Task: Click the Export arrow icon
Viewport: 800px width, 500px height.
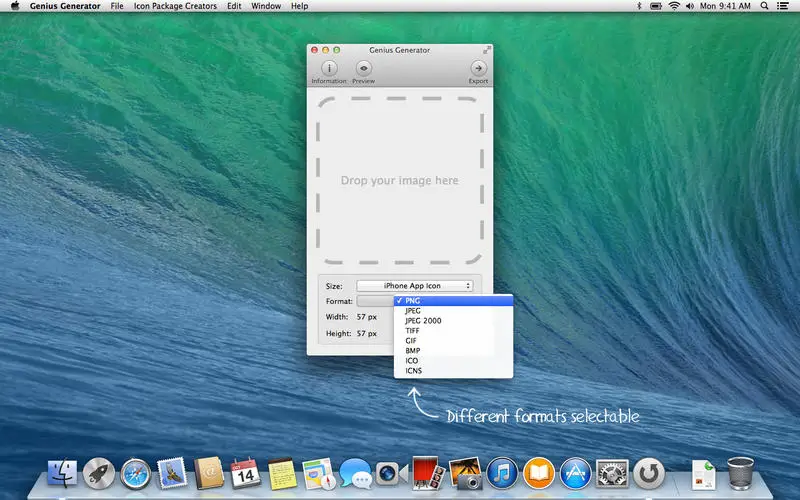Action: tap(478, 68)
